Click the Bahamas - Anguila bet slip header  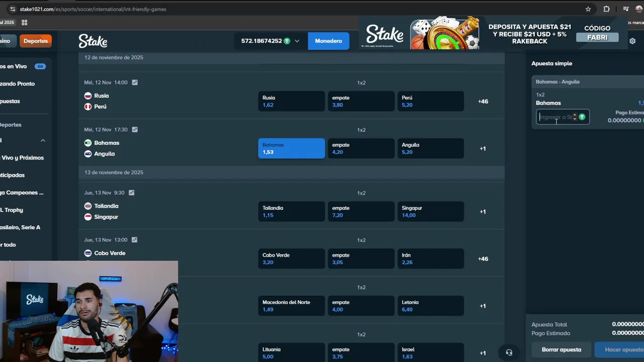[588, 82]
